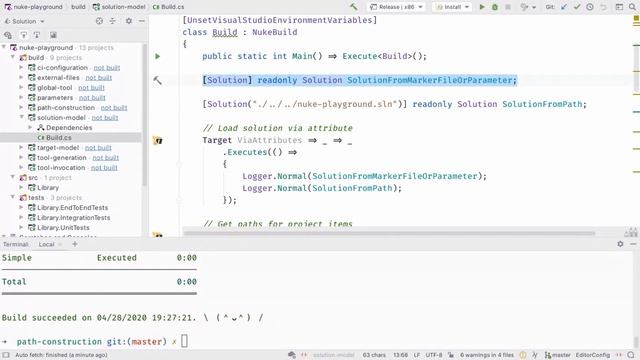Collapse the tests folder
This screenshot has height=360, width=640.
13,198
